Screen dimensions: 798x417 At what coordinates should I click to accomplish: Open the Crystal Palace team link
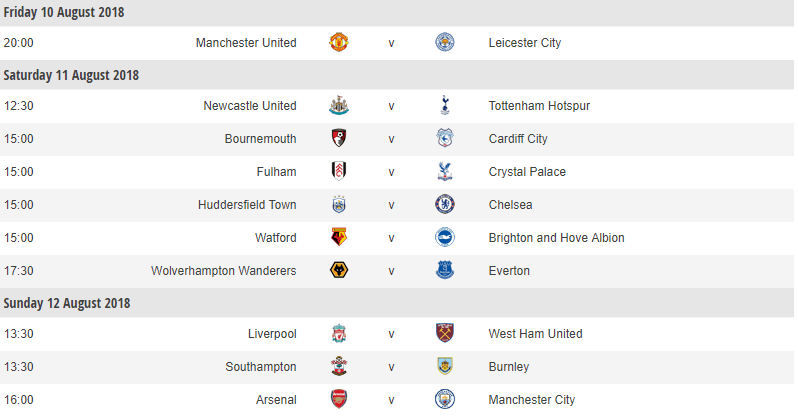pos(527,172)
